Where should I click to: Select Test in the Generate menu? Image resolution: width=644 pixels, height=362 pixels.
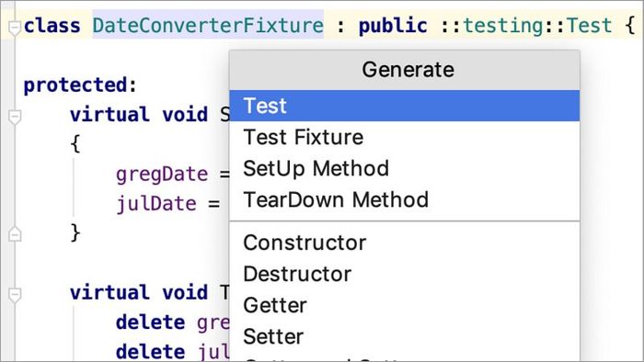[x=404, y=106]
